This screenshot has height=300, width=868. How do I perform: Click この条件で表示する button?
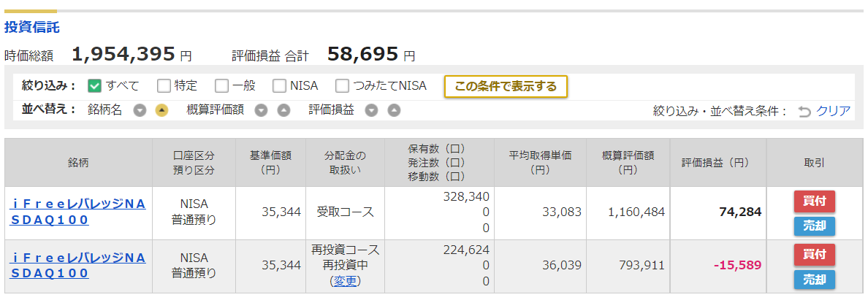[506, 86]
